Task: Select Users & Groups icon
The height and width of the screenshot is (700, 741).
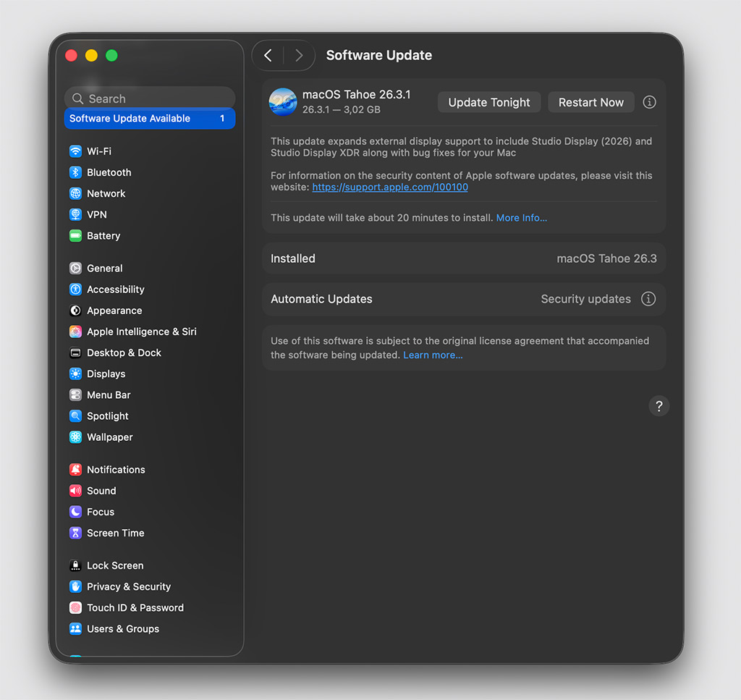Action: coord(75,628)
